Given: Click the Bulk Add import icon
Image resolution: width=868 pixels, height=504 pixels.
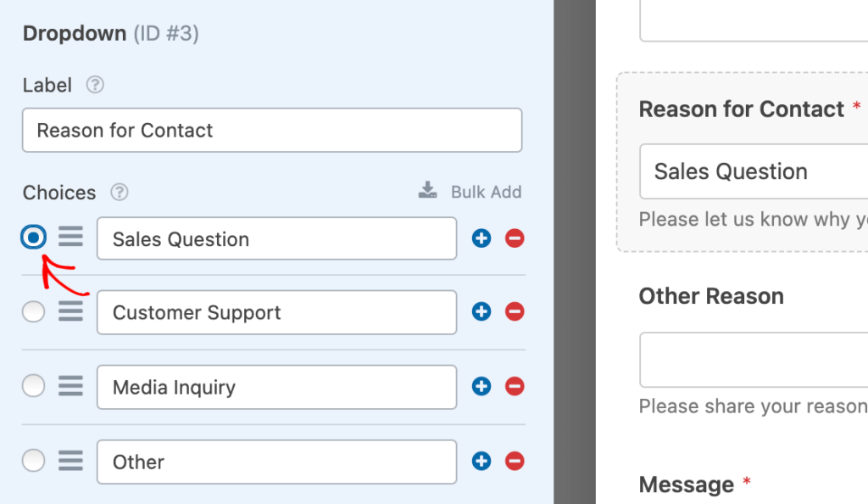Looking at the screenshot, I should [x=426, y=191].
